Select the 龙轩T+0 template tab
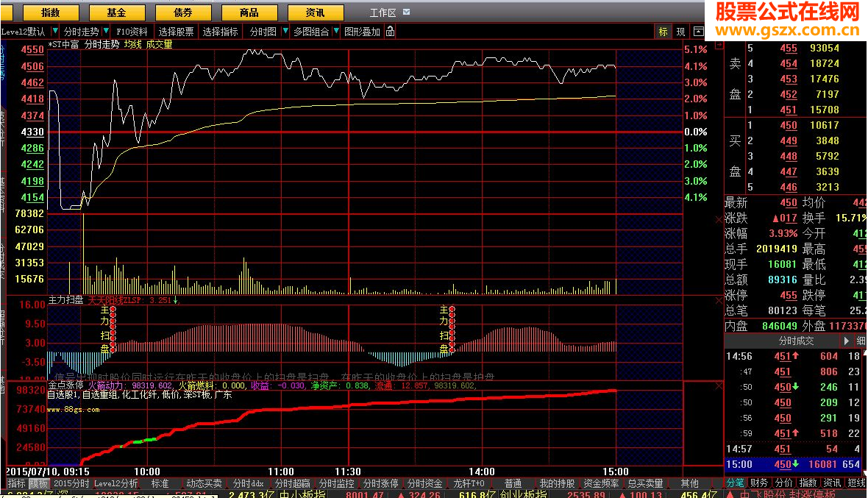868x498 pixels. (x=469, y=483)
